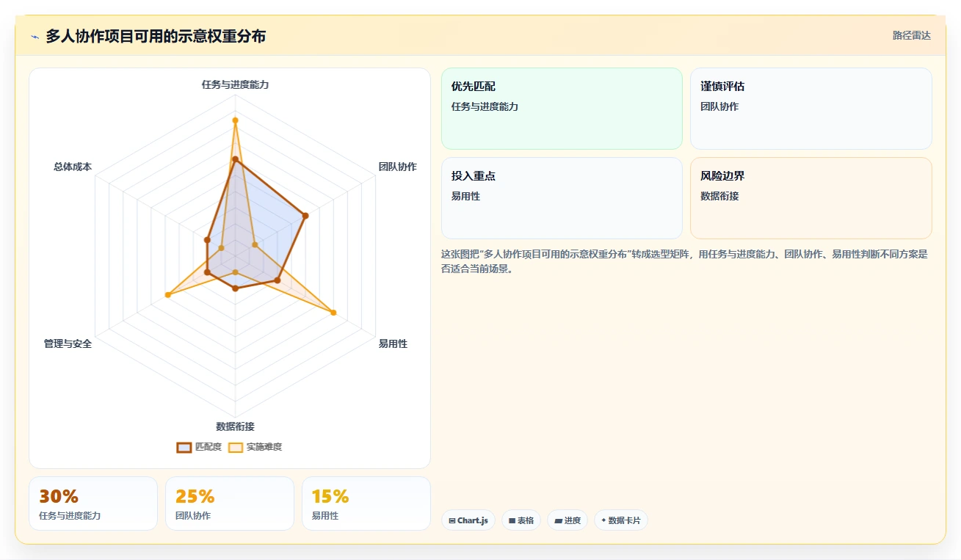Toggle the 实施难度 legend swatch

(236, 447)
